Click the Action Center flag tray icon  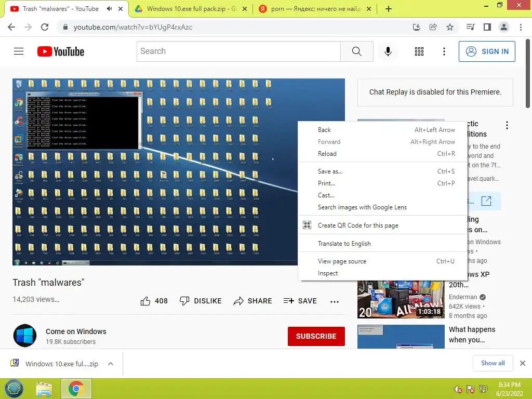471,389
